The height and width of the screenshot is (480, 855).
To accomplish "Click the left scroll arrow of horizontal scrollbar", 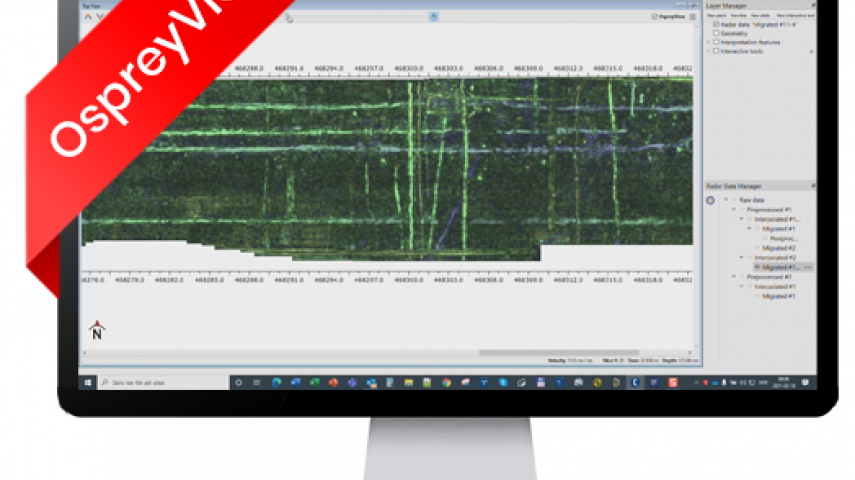I will [x=85, y=353].
